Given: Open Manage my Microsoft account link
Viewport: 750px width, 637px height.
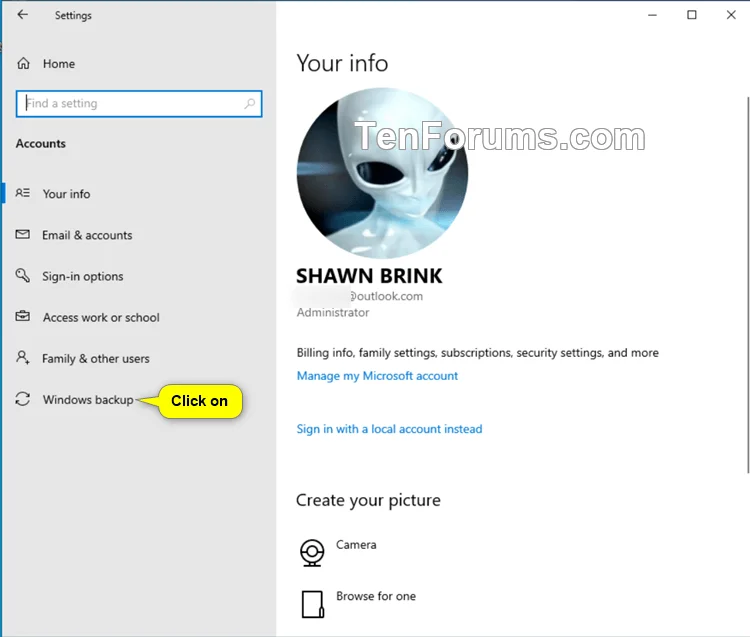Looking at the screenshot, I should pos(377,376).
